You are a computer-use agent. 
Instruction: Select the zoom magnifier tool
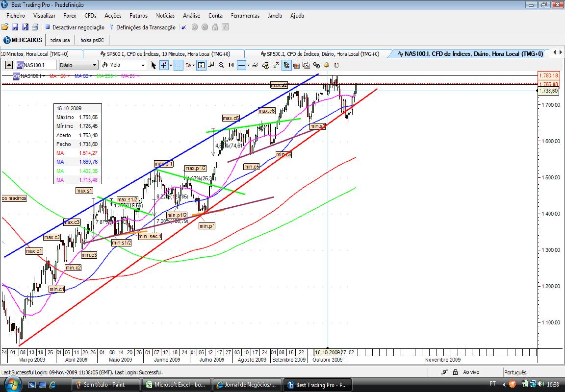[x=221, y=65]
